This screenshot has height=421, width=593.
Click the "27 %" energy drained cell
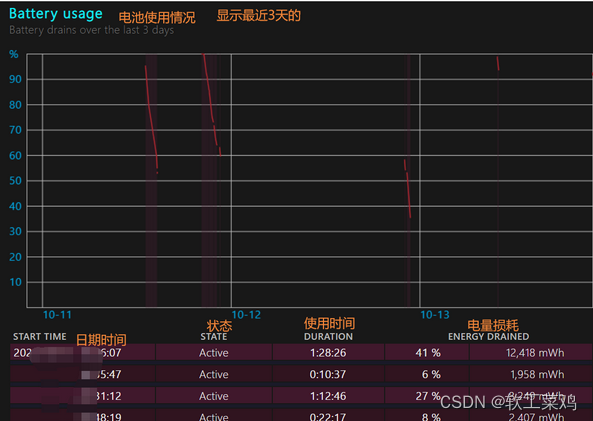(427, 396)
